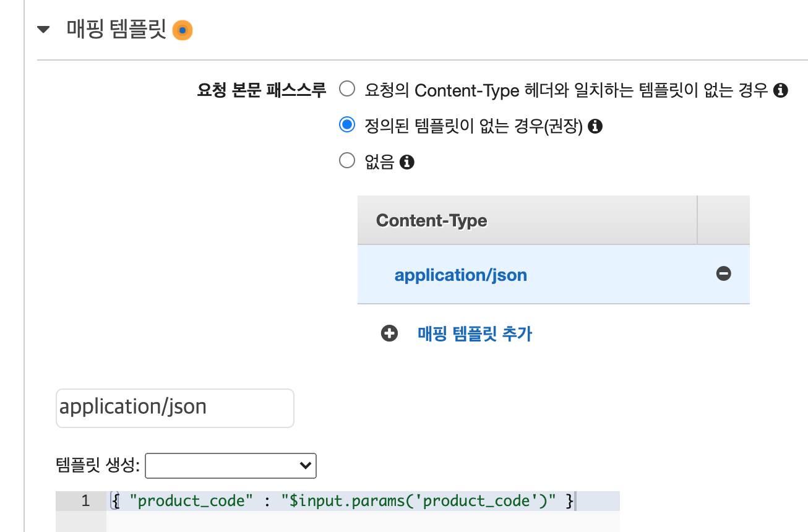Click the 매핑 템플릿 section heading text

116,30
